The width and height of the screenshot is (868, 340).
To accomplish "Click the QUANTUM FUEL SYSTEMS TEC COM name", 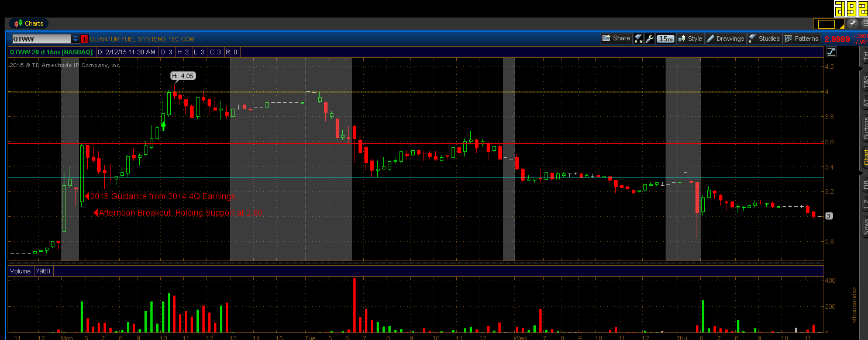I will (142, 39).
